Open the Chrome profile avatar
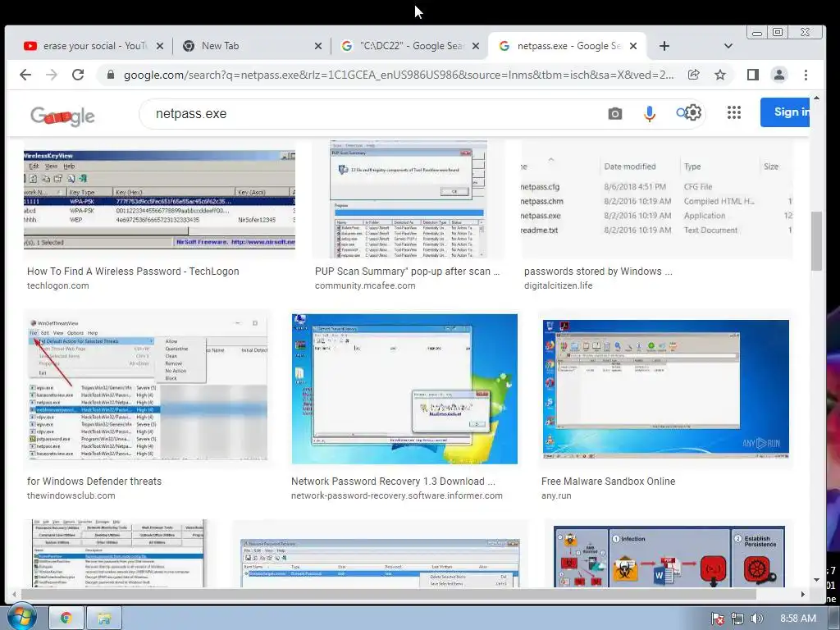 (779, 75)
